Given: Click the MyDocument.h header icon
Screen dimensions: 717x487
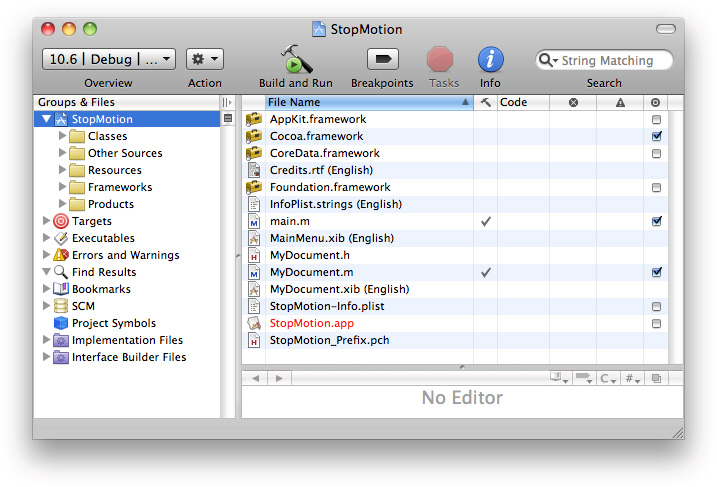Looking at the screenshot, I should tap(254, 255).
